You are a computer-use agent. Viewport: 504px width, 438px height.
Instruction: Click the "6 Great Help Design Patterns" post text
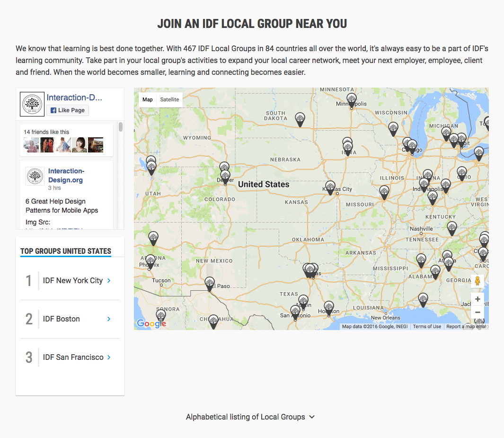[62, 206]
